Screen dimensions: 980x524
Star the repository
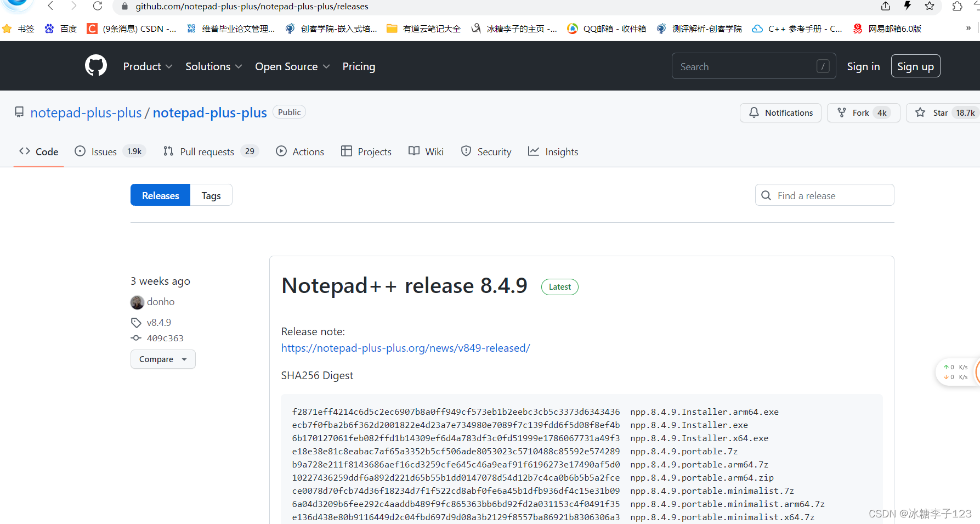point(941,112)
